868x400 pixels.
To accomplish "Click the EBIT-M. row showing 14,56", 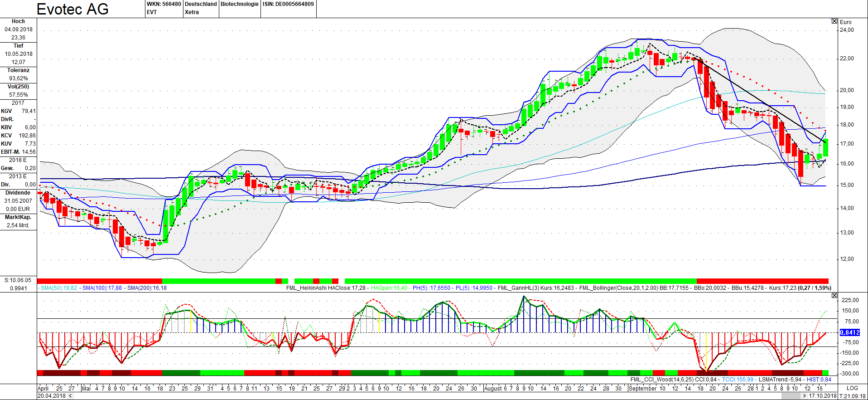I will pyautogui.click(x=18, y=152).
